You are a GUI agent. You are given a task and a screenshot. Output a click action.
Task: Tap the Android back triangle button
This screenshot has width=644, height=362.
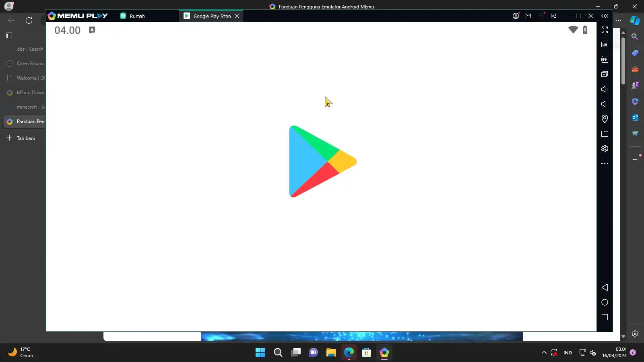[605, 287]
